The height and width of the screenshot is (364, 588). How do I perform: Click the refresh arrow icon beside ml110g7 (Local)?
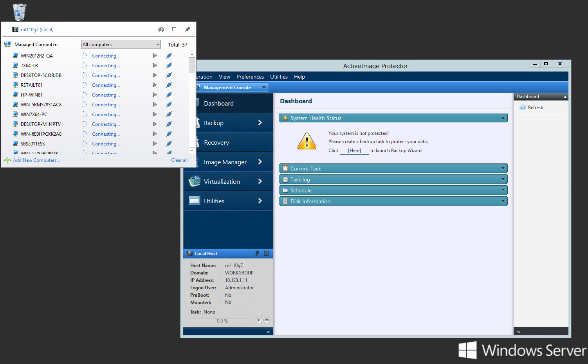point(161,29)
